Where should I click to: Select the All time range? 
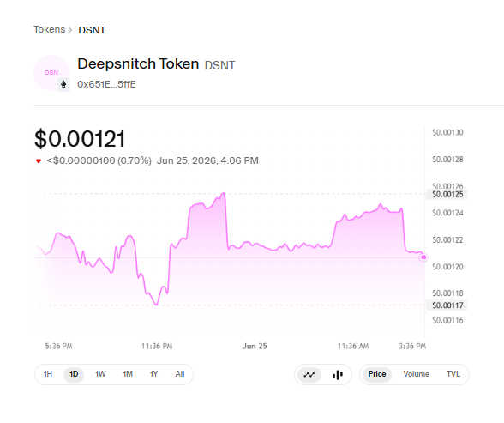(x=180, y=374)
